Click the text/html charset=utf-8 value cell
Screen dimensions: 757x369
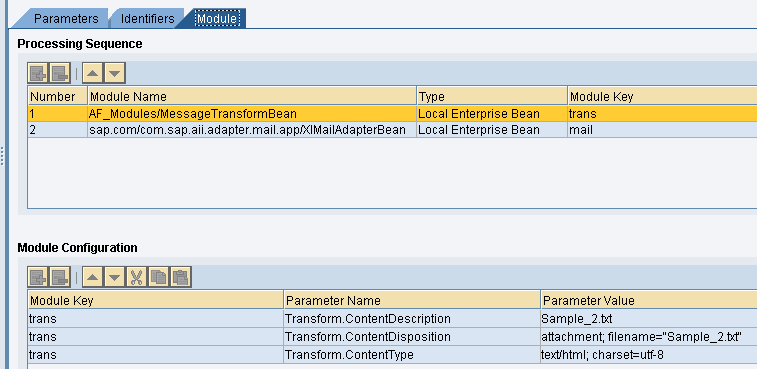coord(648,355)
